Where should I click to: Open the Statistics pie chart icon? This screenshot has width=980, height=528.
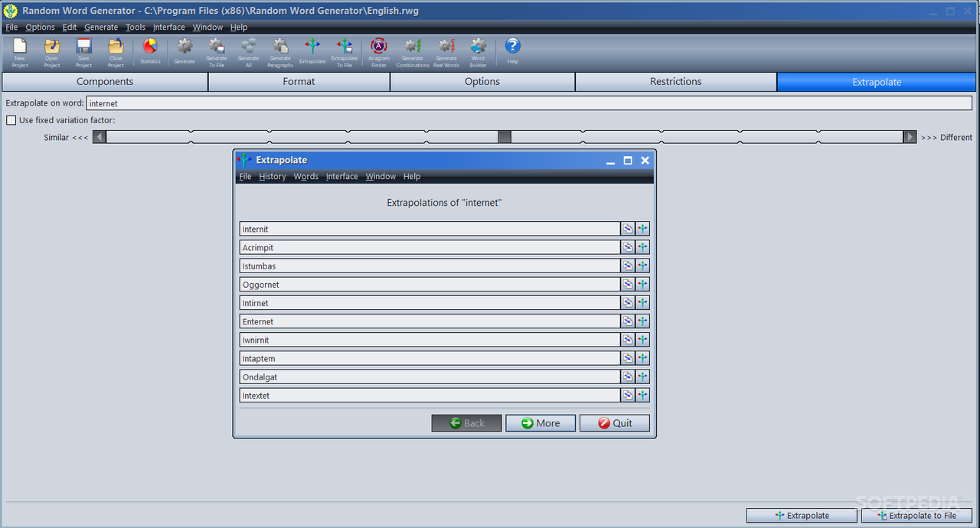(150, 52)
